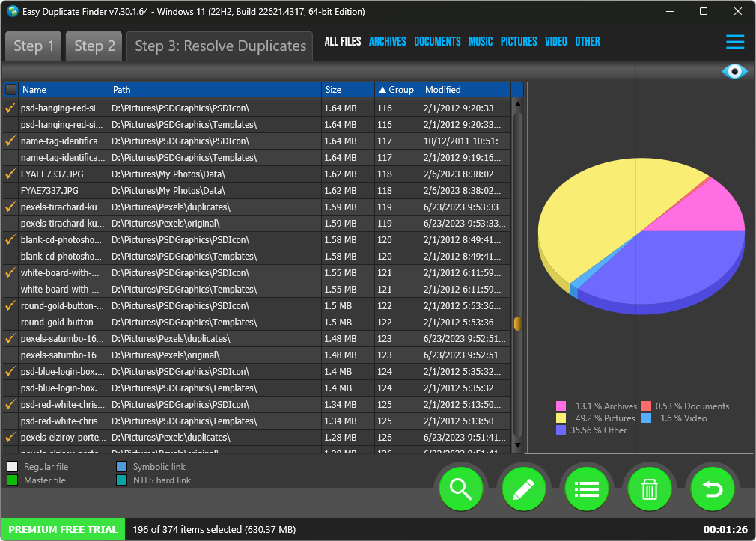Sort by Name column header
The height and width of the screenshot is (541, 756).
pyautogui.click(x=63, y=89)
